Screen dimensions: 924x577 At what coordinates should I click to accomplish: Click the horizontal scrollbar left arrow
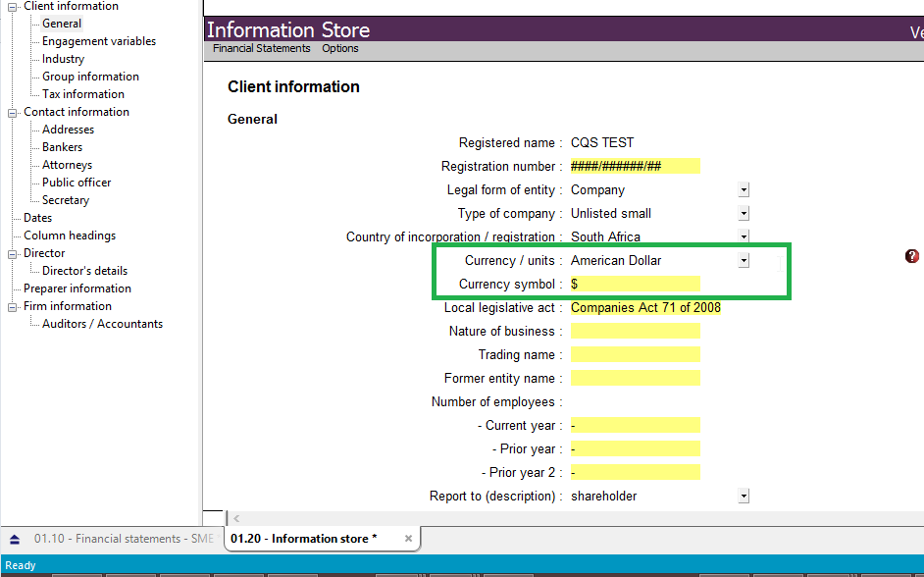click(x=236, y=518)
